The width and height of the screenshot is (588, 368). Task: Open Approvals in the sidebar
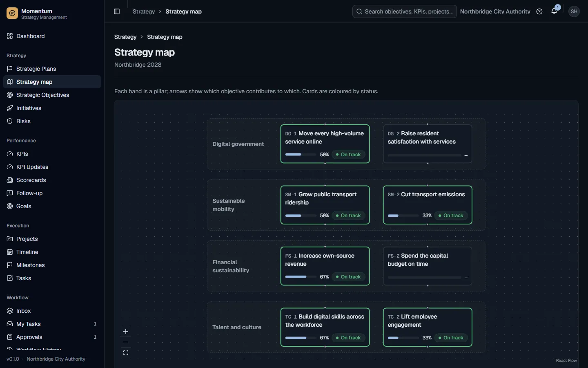point(52,337)
